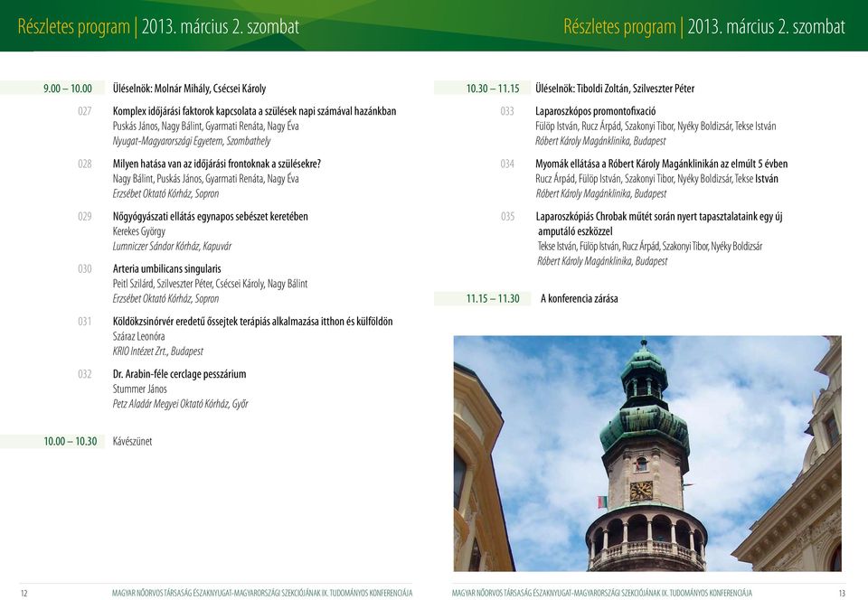Screen dimensions: 868x600
Task: Click left header 'Részletes program'
Action: click(73, 26)
